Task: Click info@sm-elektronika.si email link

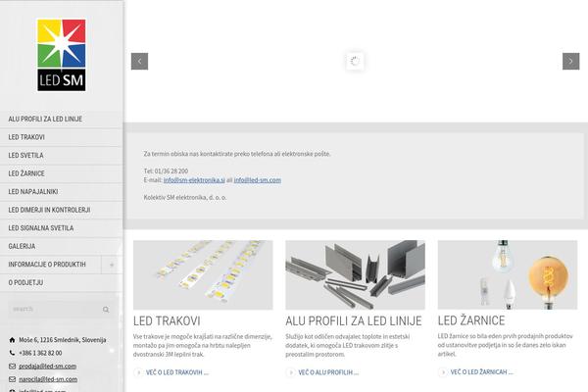Action: (194, 180)
